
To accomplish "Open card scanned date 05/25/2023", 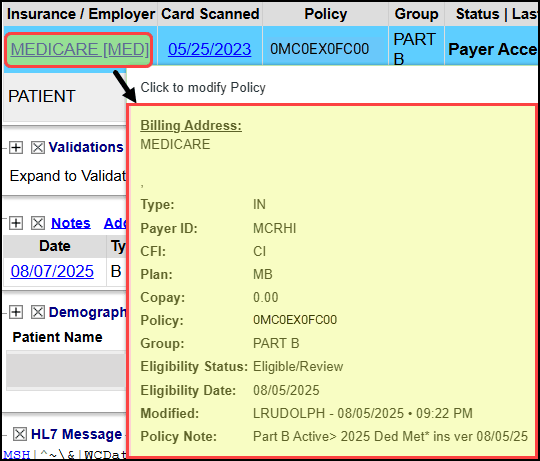I will click(x=209, y=49).
